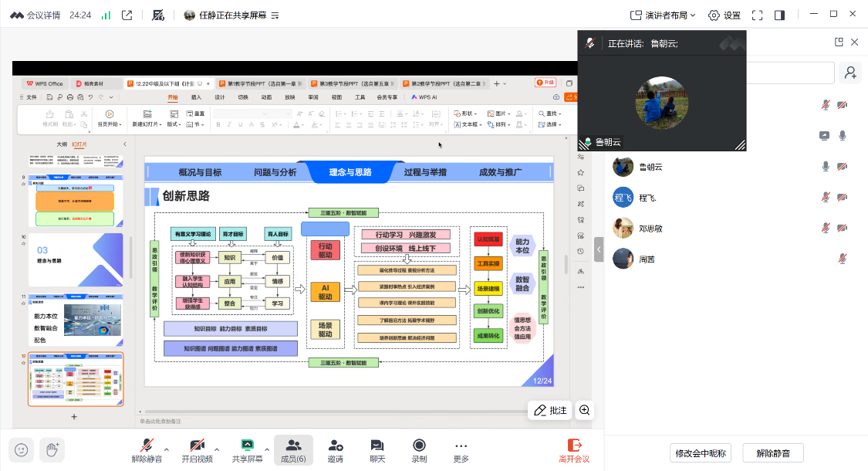Expand video options arrow beside 开启视频

point(217,447)
